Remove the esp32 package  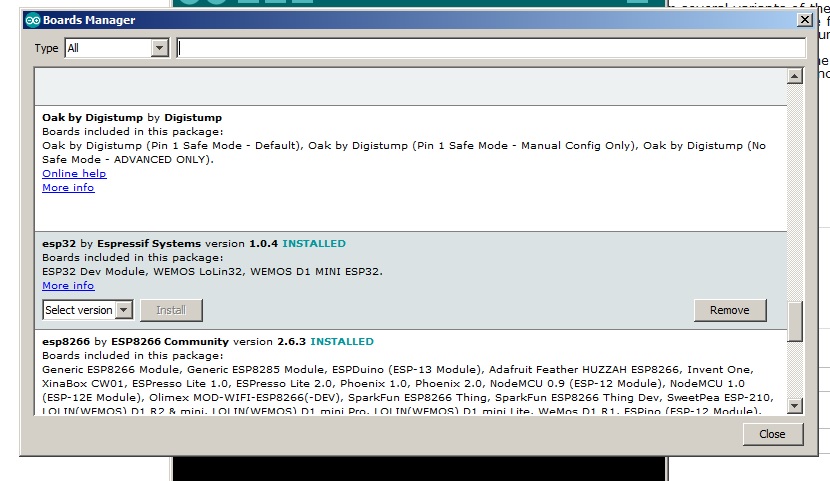[730, 310]
